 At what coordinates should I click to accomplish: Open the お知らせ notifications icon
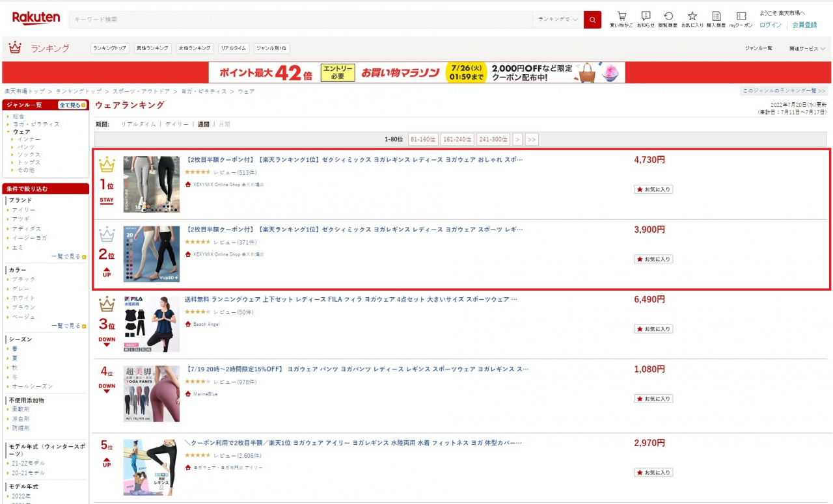tap(646, 19)
